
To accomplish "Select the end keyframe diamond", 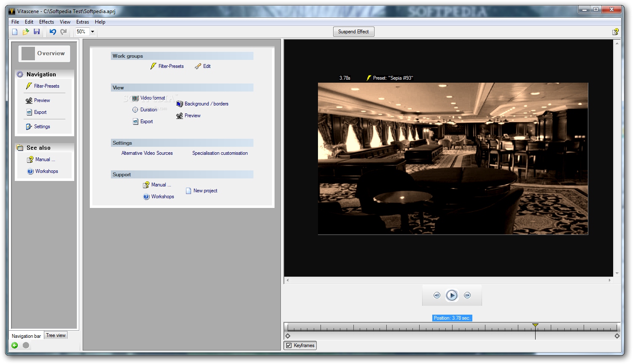I will tap(617, 336).
